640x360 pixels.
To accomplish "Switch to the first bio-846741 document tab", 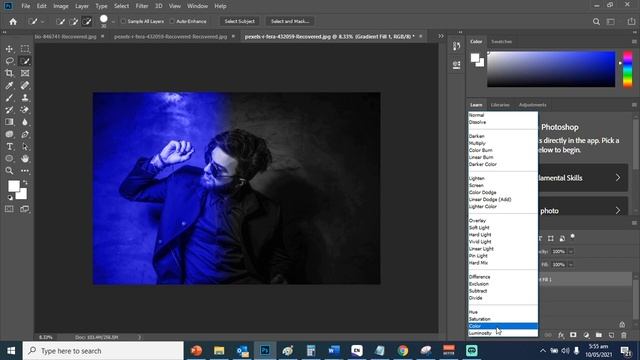I will click(65, 36).
